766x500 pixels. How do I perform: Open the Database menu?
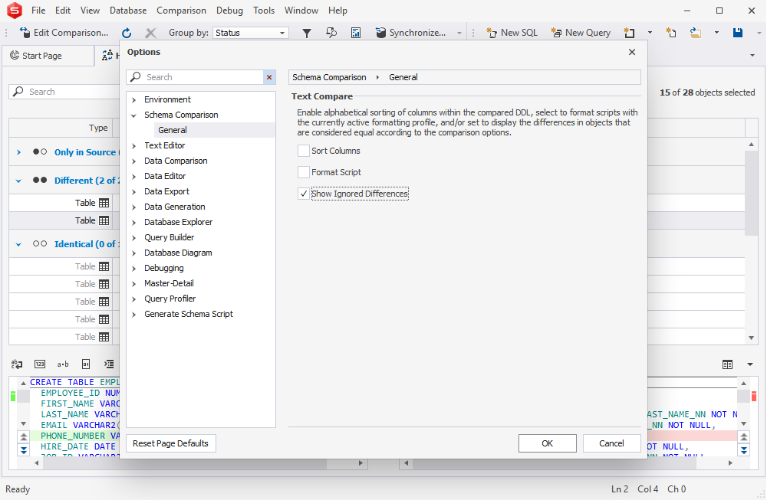[128, 10]
